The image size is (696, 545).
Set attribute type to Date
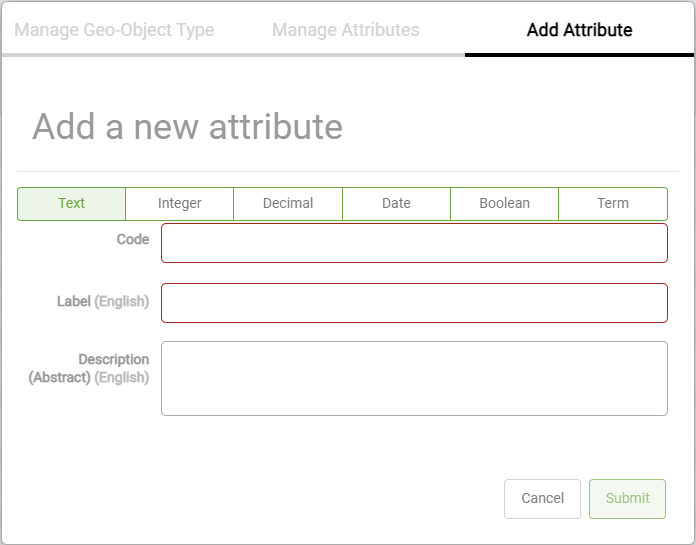(396, 203)
